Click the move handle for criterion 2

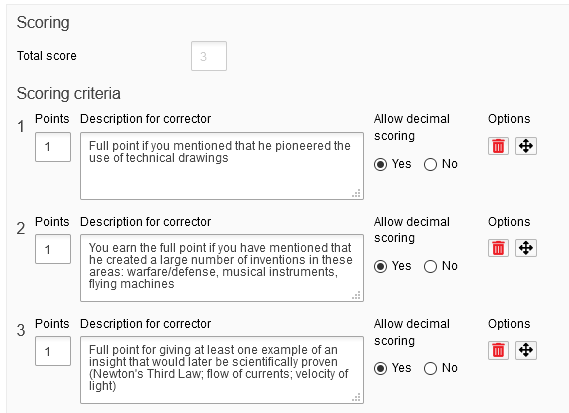(526, 248)
